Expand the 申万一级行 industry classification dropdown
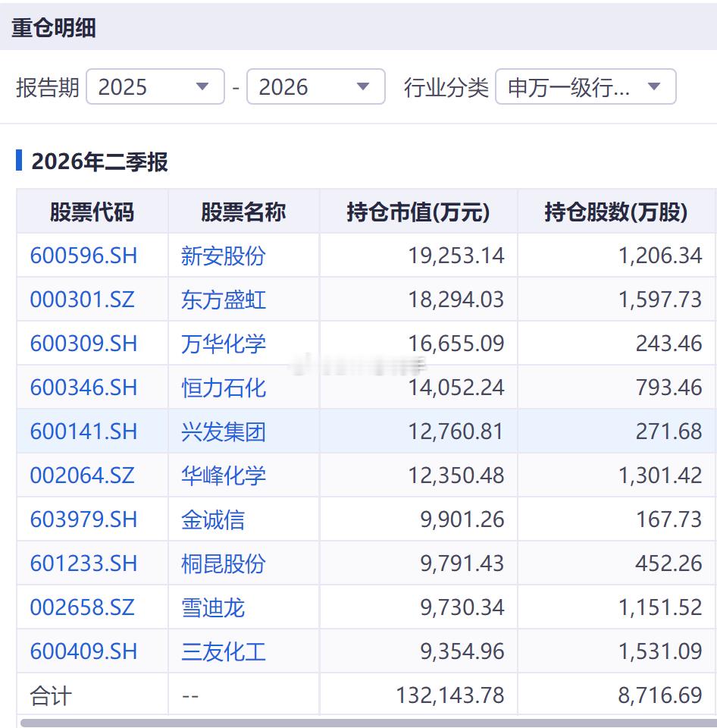Viewport: 717px width, 728px height. click(586, 86)
